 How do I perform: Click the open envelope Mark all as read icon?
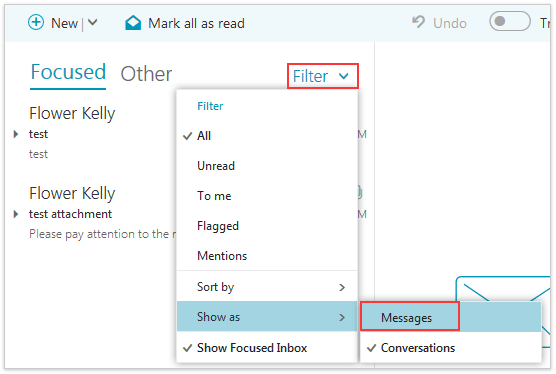click(x=133, y=23)
